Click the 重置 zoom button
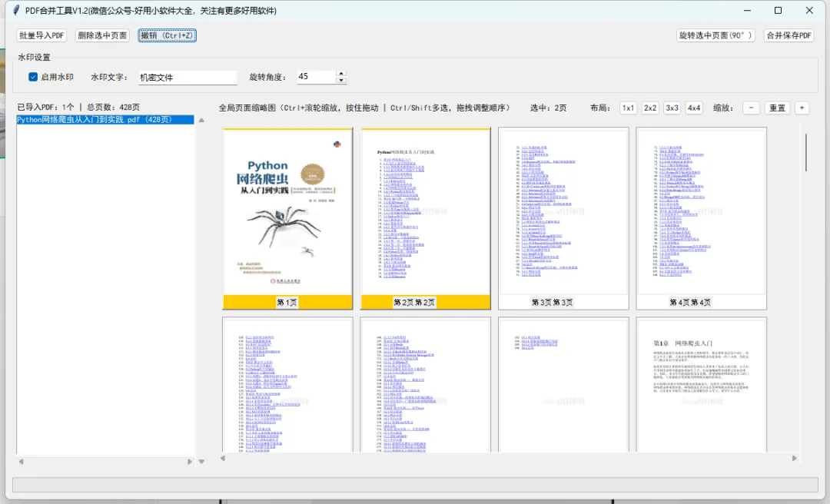 777,108
